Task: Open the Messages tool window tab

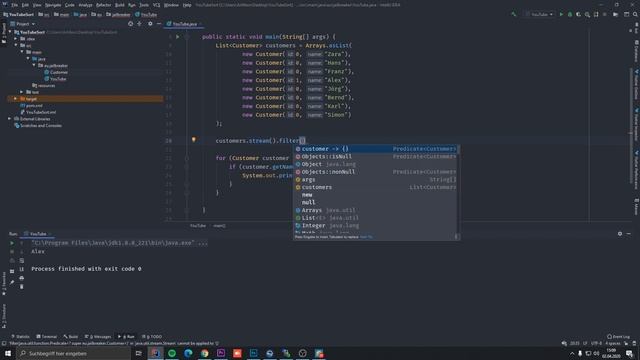Action: pos(98,337)
